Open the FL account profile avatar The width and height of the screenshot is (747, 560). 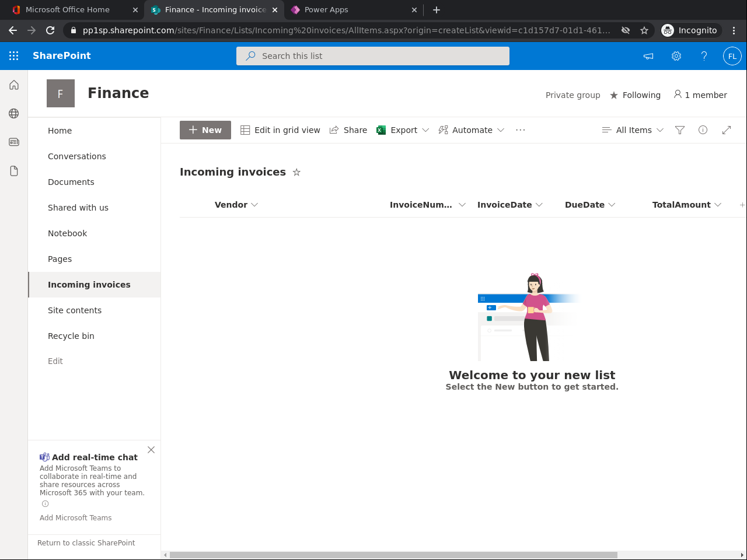(732, 56)
